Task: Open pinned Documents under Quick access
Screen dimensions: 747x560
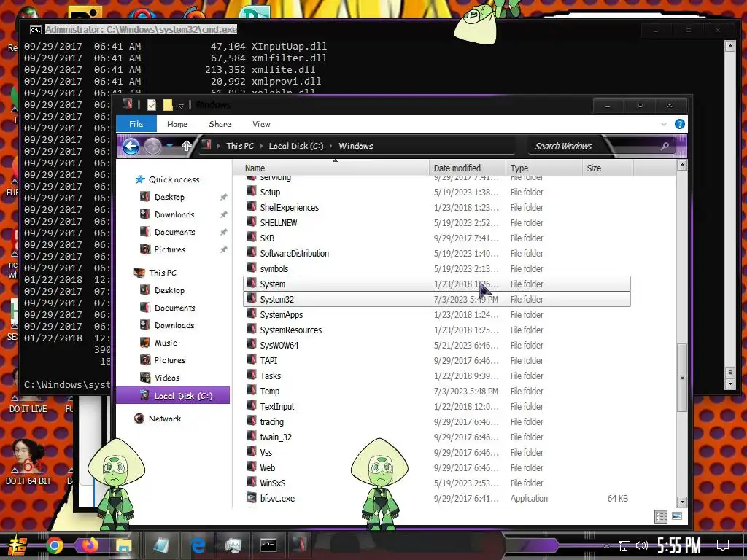Action: coord(175,232)
